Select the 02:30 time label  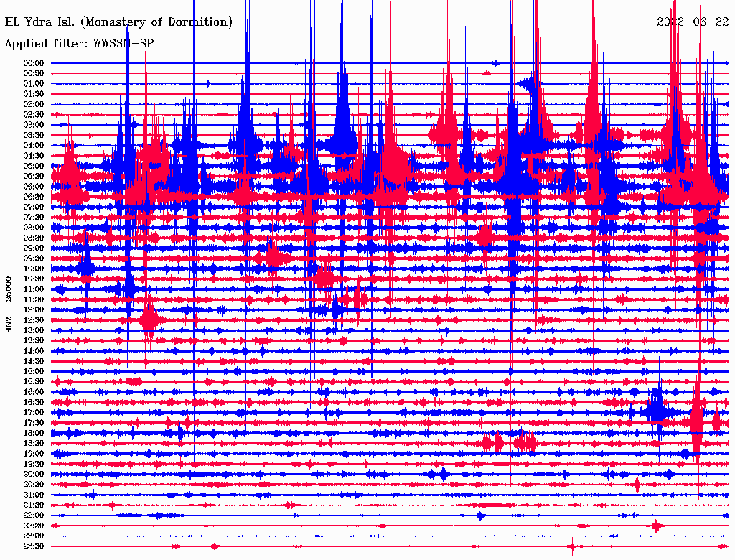pyautogui.click(x=34, y=114)
